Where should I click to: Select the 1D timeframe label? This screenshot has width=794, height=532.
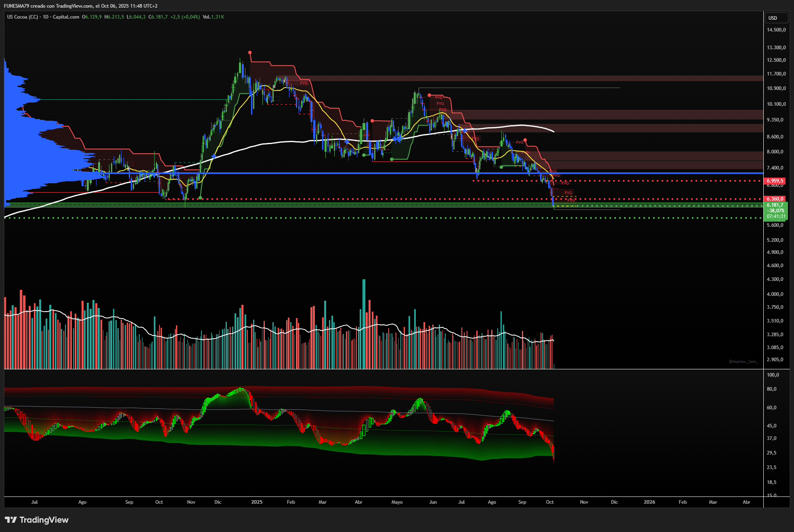coord(46,17)
